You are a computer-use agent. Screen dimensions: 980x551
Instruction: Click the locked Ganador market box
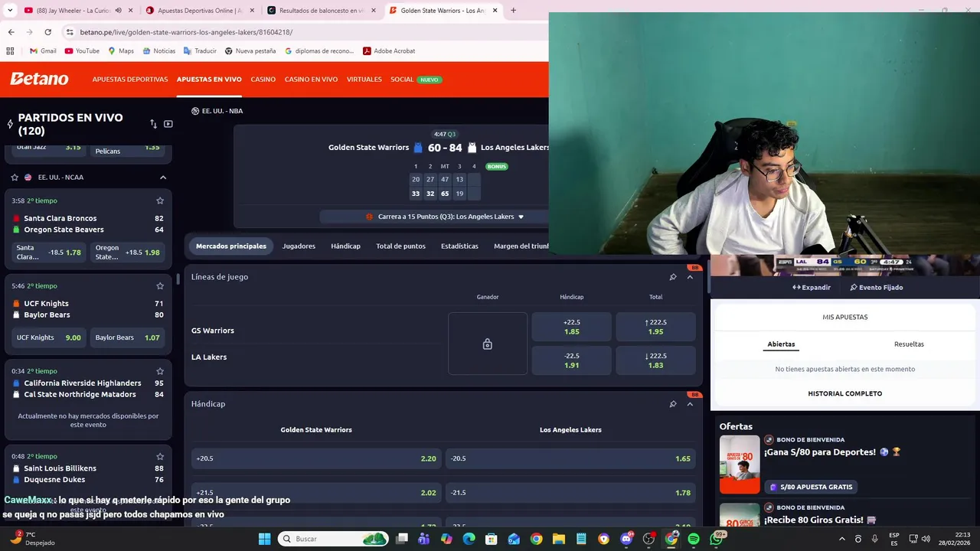click(x=488, y=344)
